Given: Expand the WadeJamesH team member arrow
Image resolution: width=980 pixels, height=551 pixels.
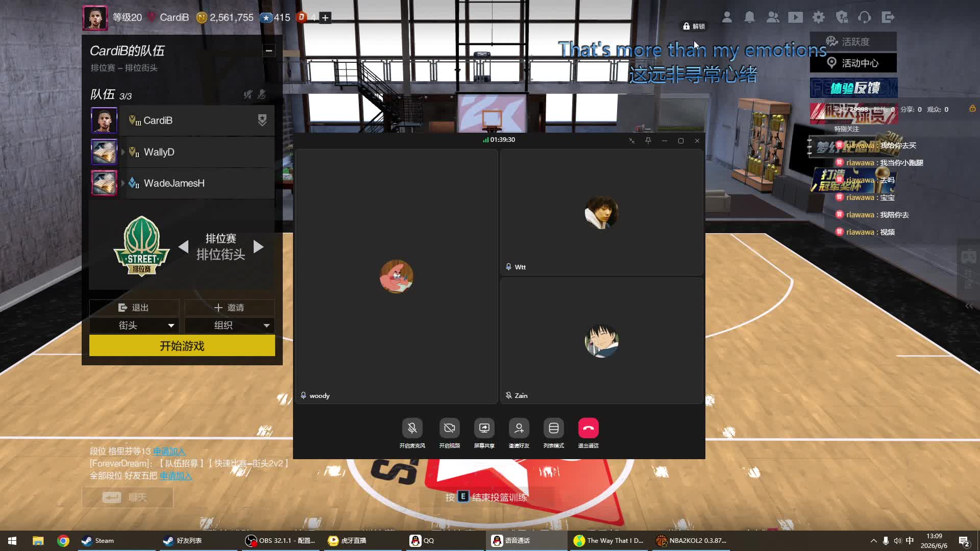Looking at the screenshot, I should [123, 183].
